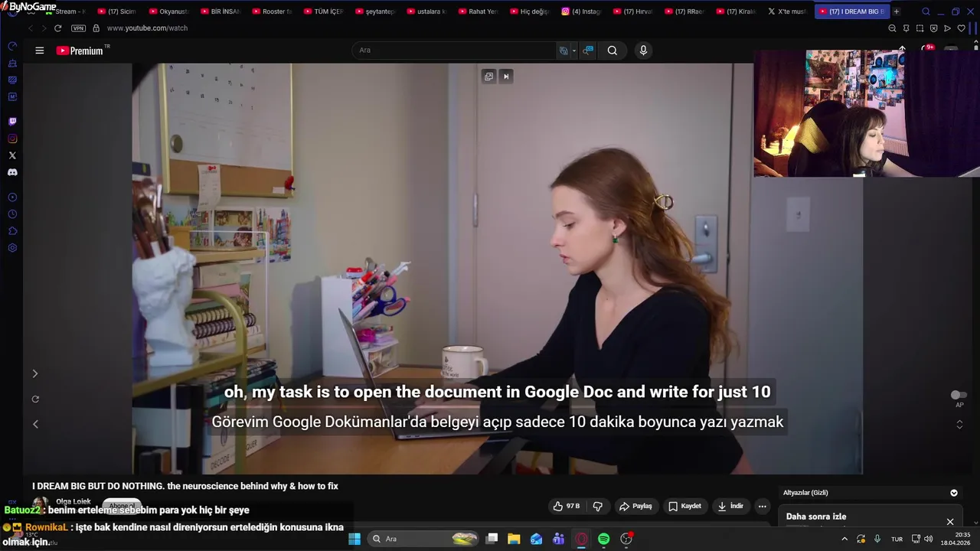This screenshot has height=551, width=980.
Task: Close the Daha sonra izle popup
Action: tap(950, 522)
